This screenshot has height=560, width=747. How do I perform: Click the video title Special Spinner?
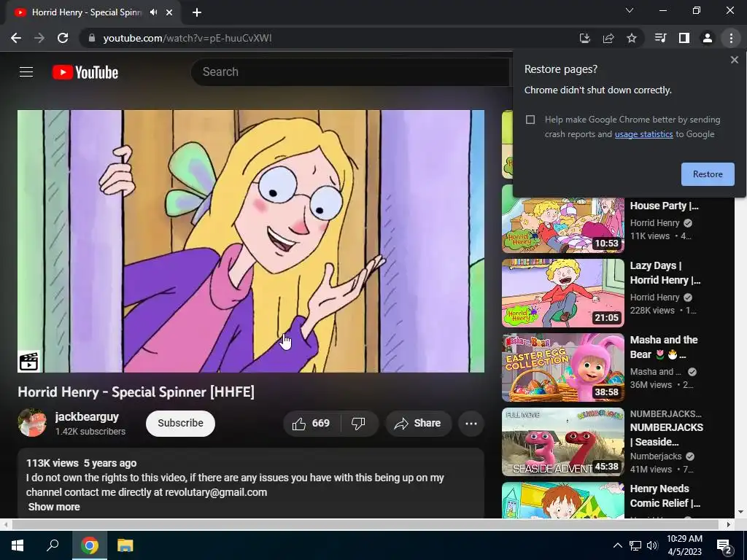point(136,392)
